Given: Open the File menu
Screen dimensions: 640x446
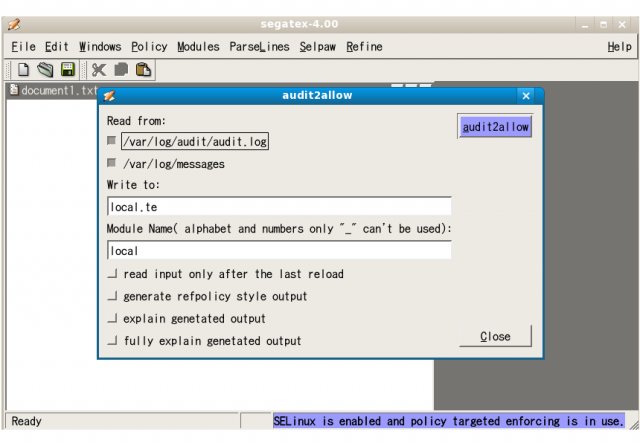Looking at the screenshot, I should click(x=23, y=47).
